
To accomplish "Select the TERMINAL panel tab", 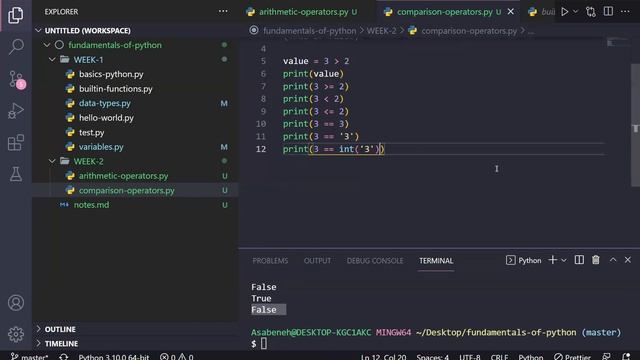I will [436, 261].
